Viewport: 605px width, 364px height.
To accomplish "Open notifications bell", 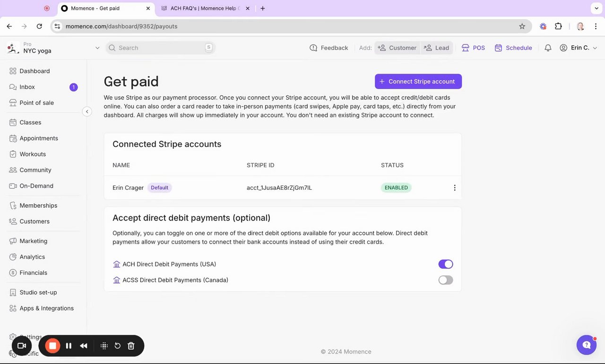I will pos(548,48).
